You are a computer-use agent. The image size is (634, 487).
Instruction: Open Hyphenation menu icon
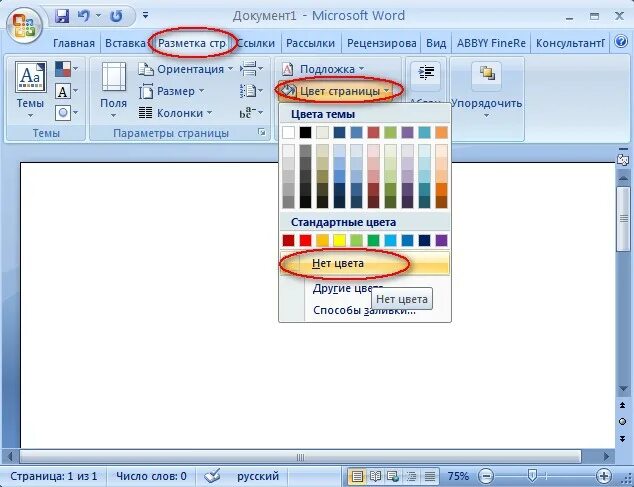(x=251, y=112)
